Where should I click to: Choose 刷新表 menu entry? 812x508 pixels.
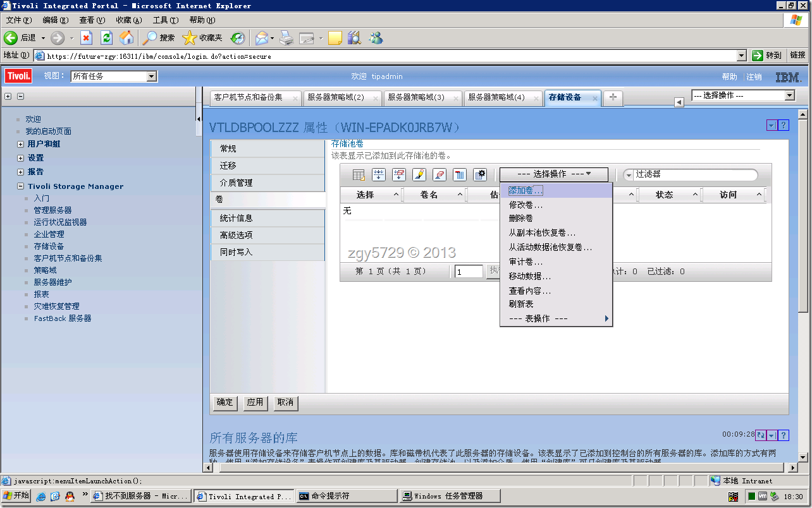(x=556, y=304)
